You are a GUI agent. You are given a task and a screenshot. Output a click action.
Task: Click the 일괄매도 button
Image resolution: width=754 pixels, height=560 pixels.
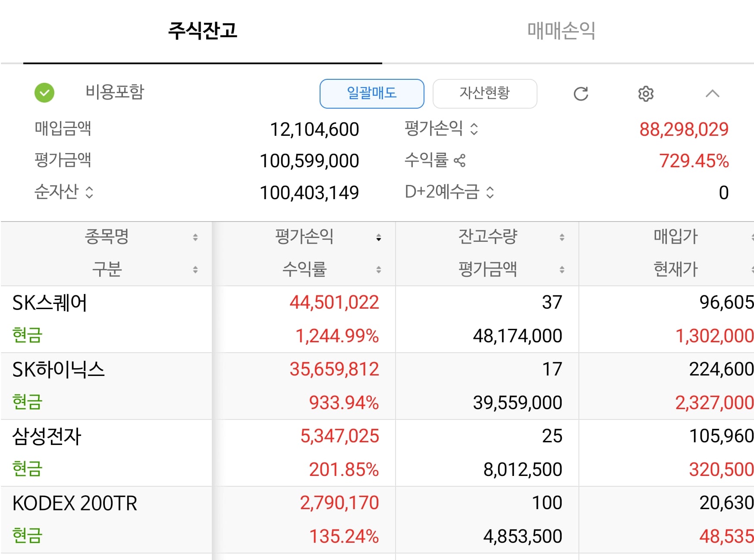(372, 94)
